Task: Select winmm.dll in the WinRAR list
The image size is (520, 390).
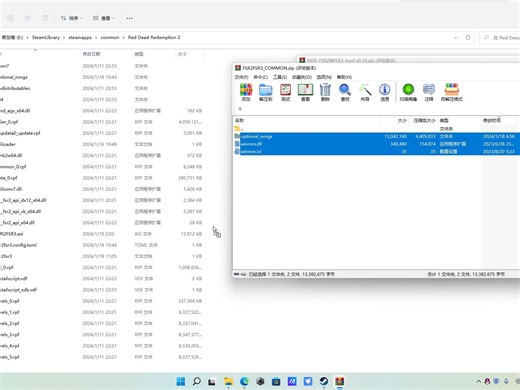Action: click(x=376, y=144)
